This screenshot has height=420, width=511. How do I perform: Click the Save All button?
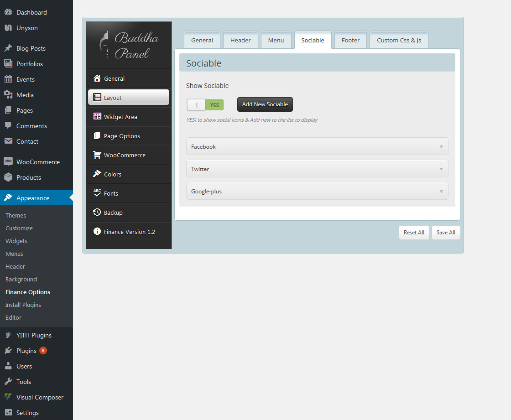tap(446, 233)
